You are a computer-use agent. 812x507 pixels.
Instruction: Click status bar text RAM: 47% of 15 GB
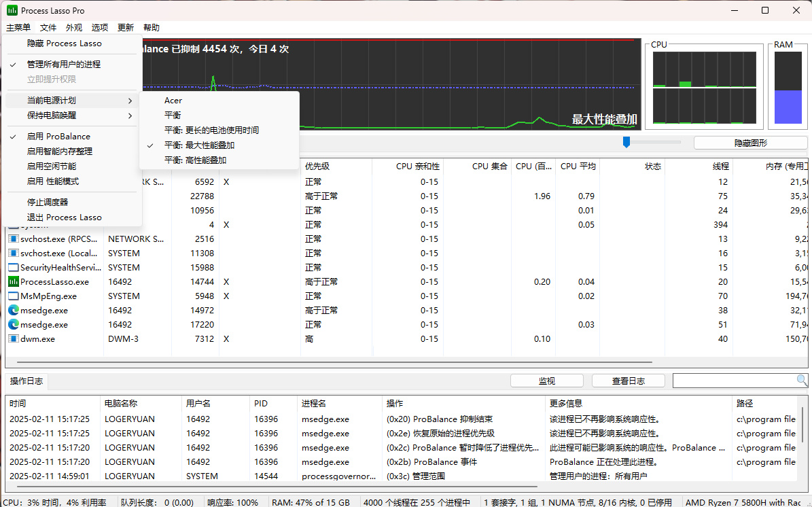[311, 502]
